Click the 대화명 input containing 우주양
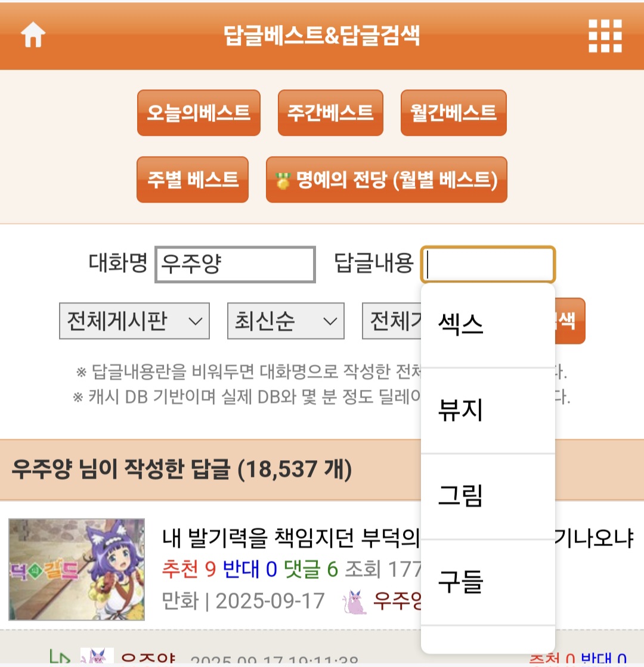Screen dimensions: 644x667 click(235, 264)
